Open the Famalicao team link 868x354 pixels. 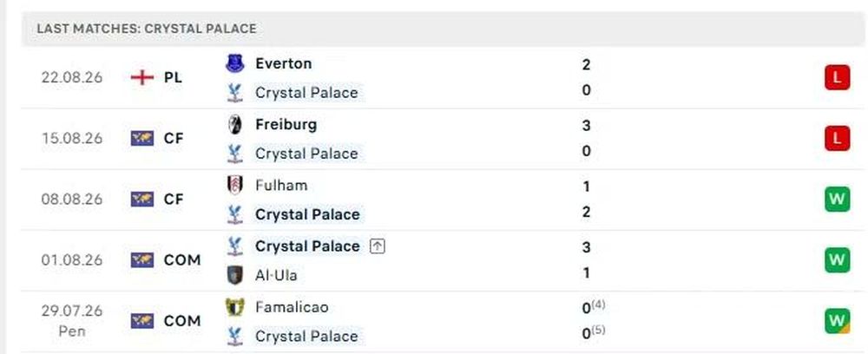pos(292,307)
